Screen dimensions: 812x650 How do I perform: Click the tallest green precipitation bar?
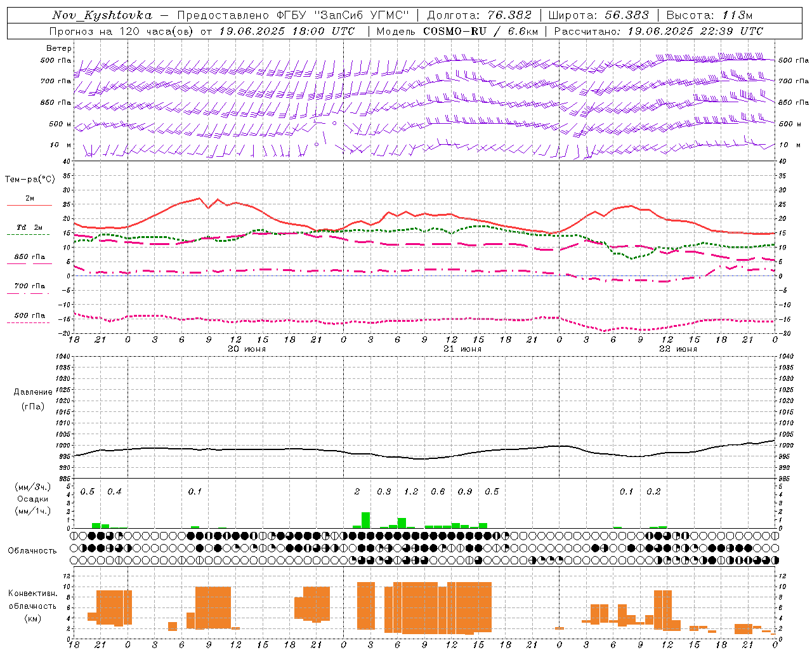(366, 520)
